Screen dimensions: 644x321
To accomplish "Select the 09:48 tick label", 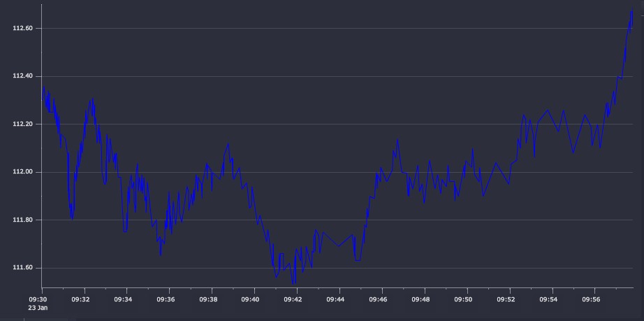I will coord(420,299).
